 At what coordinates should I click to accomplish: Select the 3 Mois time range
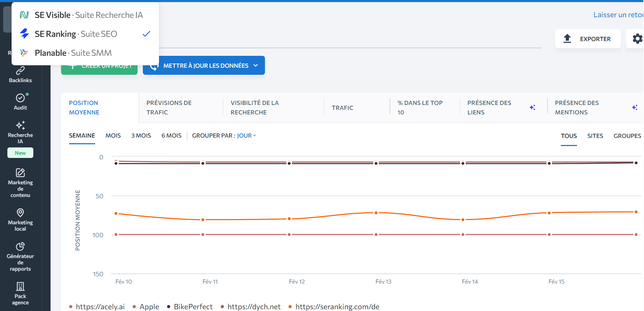[x=141, y=135]
